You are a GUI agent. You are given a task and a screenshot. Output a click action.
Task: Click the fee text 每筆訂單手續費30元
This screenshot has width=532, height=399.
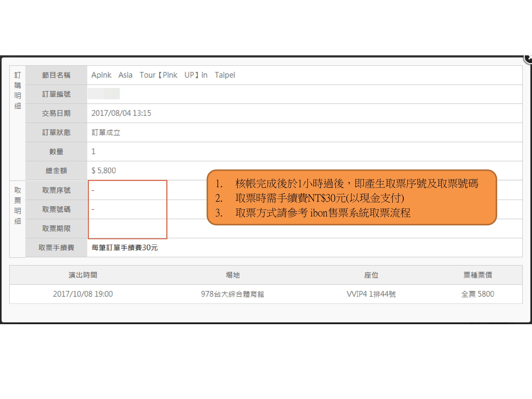(x=125, y=248)
